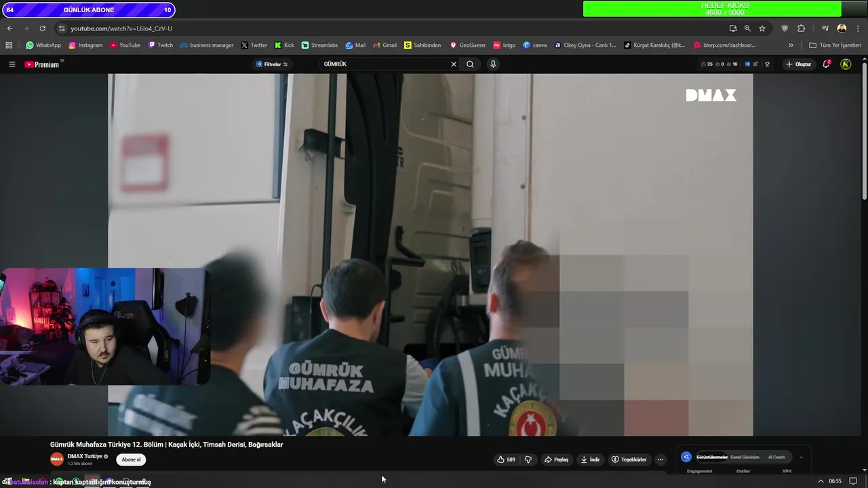The height and width of the screenshot is (488, 868).
Task: Open the browser extensions puzzle icon
Action: point(801,28)
